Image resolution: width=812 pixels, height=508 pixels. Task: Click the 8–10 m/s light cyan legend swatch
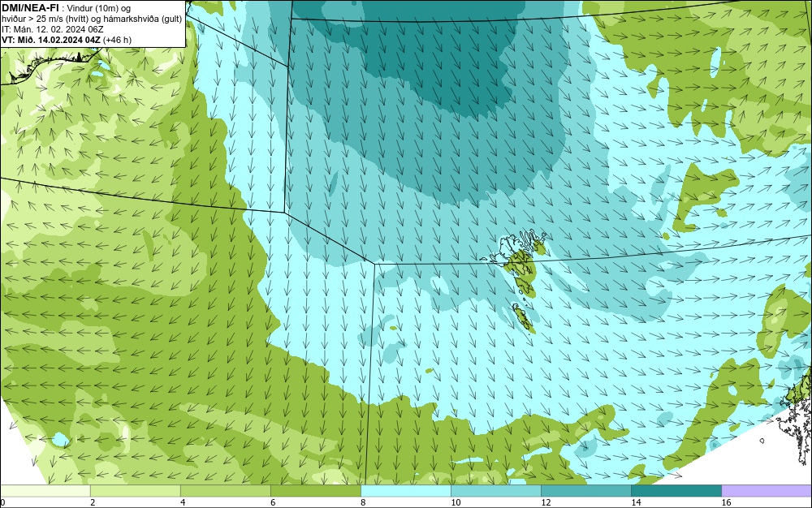click(405, 490)
